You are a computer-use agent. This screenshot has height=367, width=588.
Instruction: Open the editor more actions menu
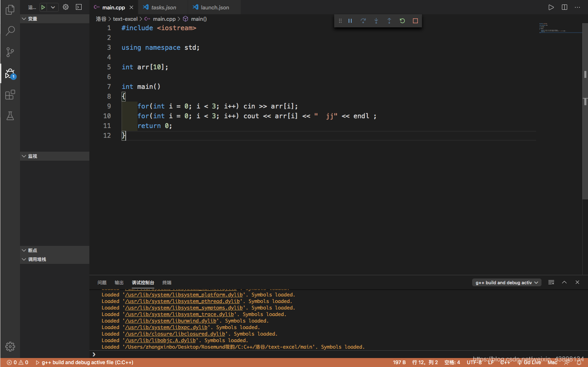577,7
